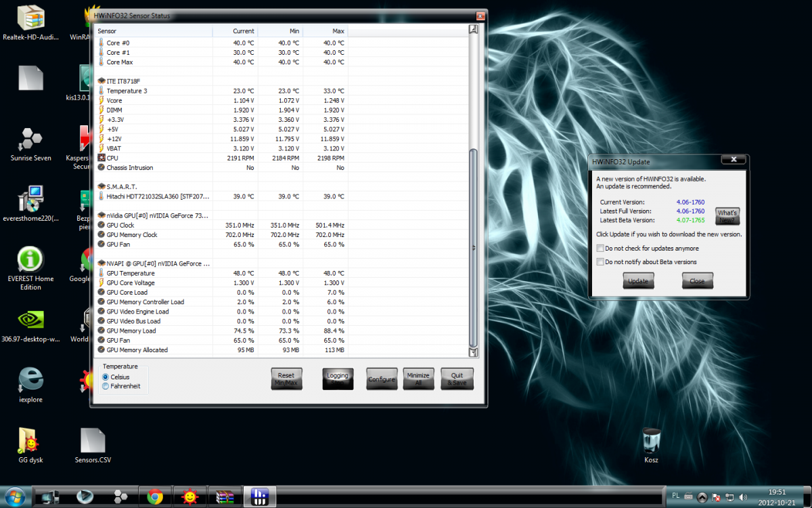The width and height of the screenshot is (812, 508).
Task: Open the volume control in the system tray
Action: [744, 497]
